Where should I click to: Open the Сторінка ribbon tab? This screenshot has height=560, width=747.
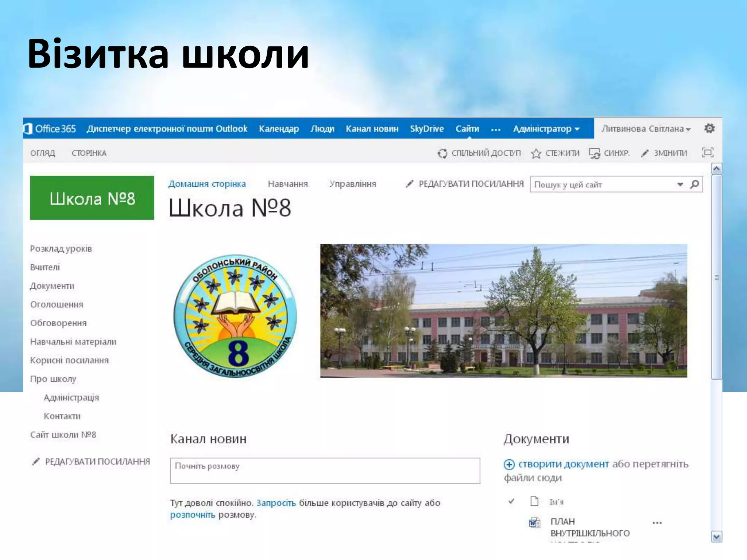pos(89,153)
